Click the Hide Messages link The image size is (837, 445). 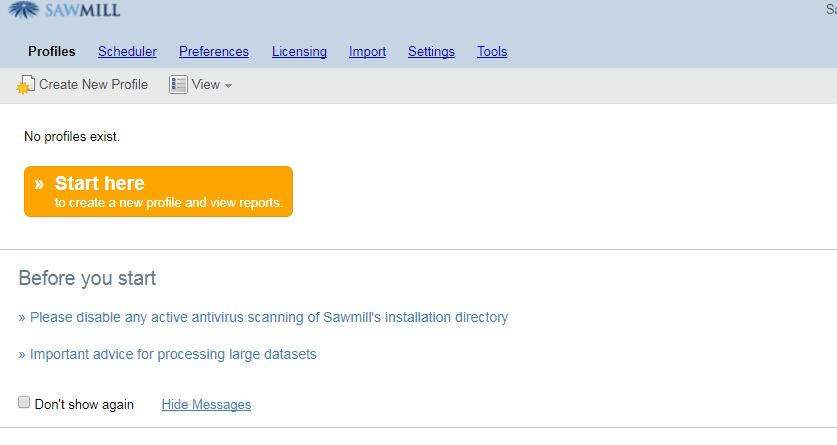[x=206, y=404]
